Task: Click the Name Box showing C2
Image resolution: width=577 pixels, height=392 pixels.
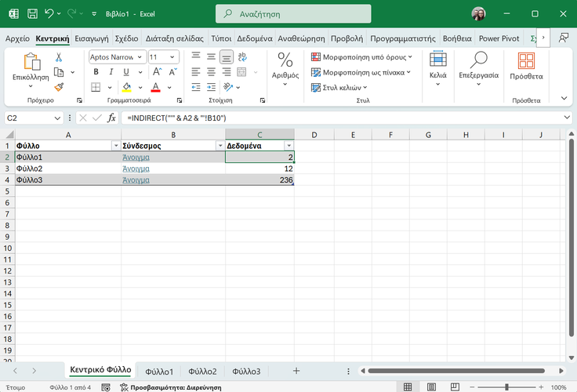Action: [28, 118]
